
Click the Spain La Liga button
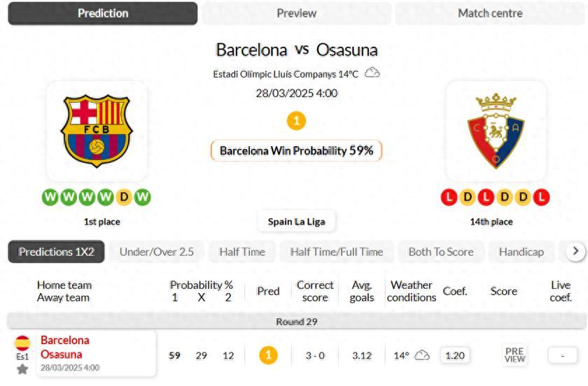pos(296,222)
